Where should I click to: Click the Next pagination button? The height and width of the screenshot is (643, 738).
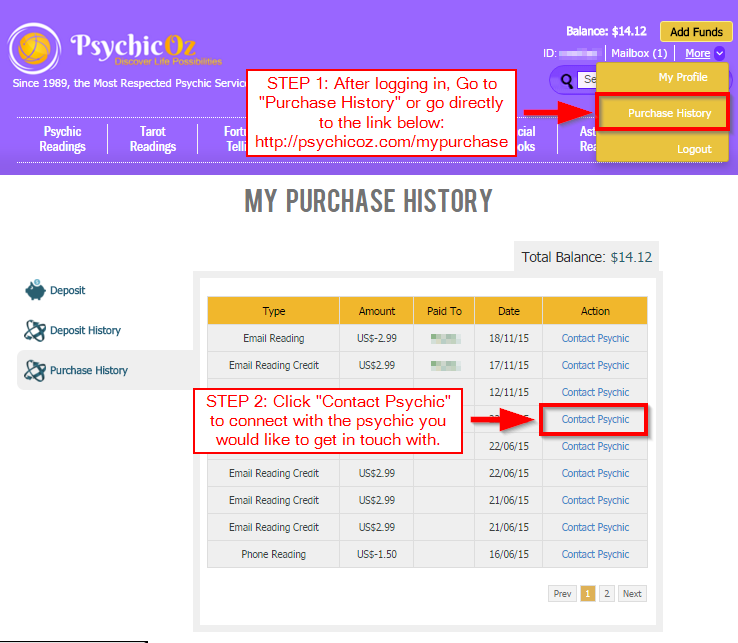[x=632, y=594]
